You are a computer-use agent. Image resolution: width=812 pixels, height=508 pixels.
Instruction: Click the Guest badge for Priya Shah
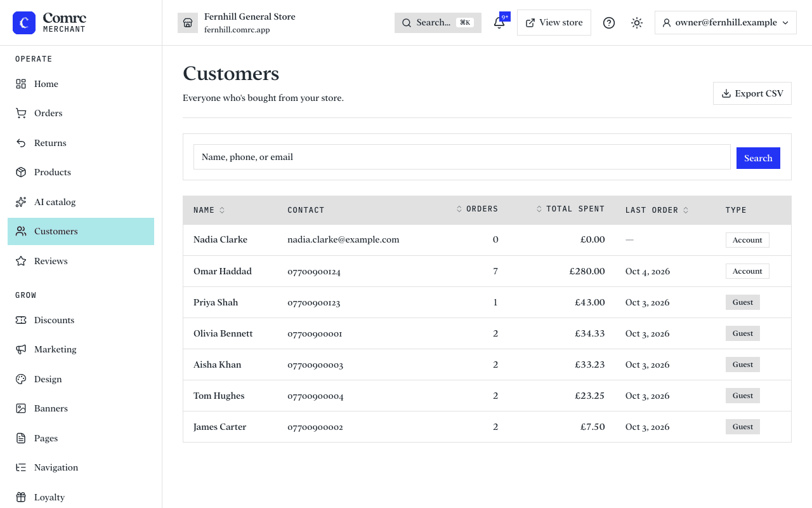pos(742,302)
